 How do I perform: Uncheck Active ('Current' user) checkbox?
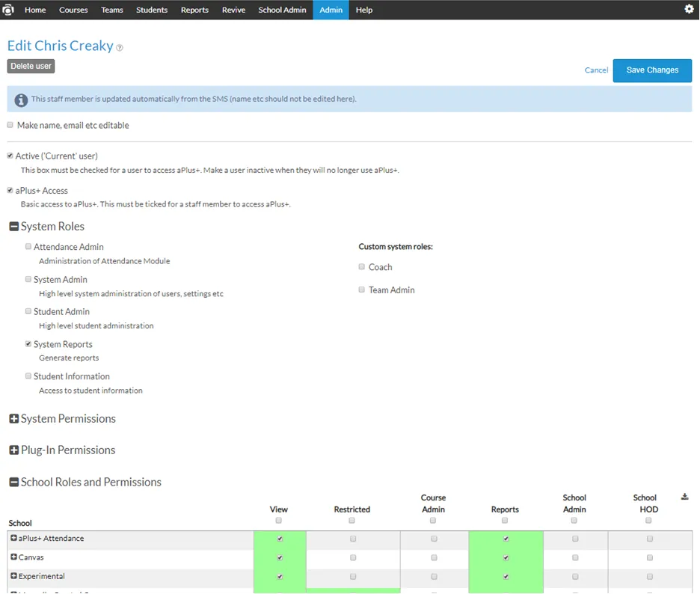[10, 156]
